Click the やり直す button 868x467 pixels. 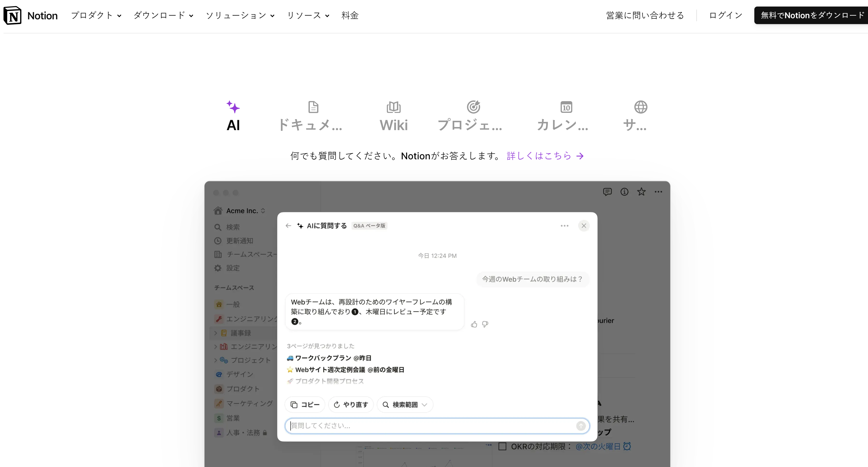point(351,405)
